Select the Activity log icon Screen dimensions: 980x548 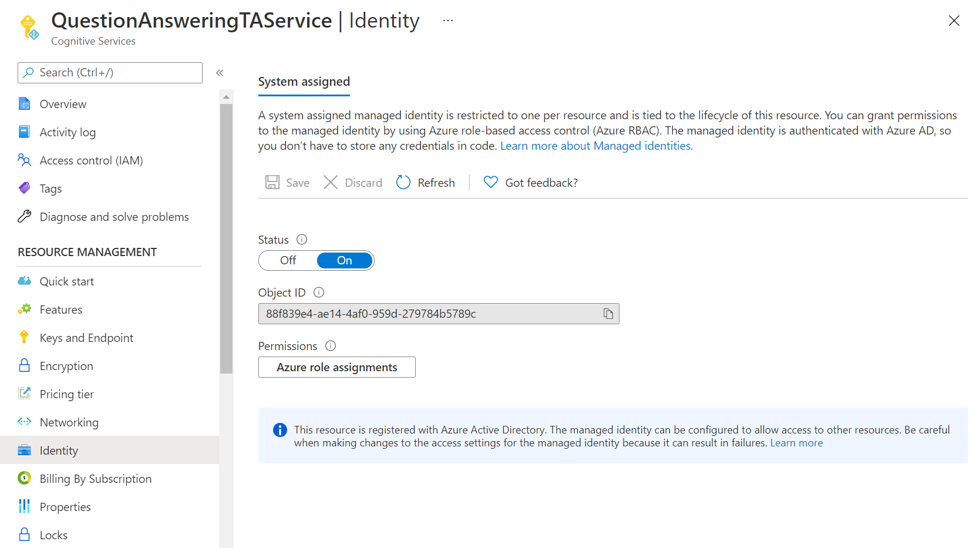pos(24,132)
